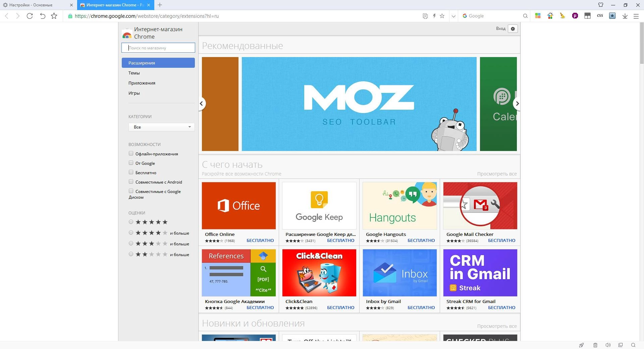The height and width of the screenshot is (349, 644).
Task: Reload the page with the refresh icon
Action: pos(30,16)
